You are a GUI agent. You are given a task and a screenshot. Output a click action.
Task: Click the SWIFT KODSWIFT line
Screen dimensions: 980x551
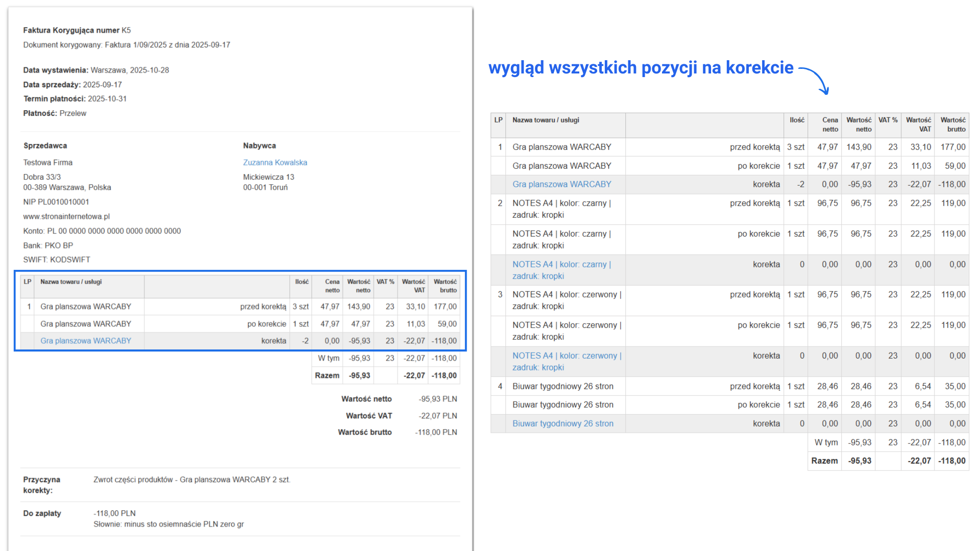pos(56,259)
